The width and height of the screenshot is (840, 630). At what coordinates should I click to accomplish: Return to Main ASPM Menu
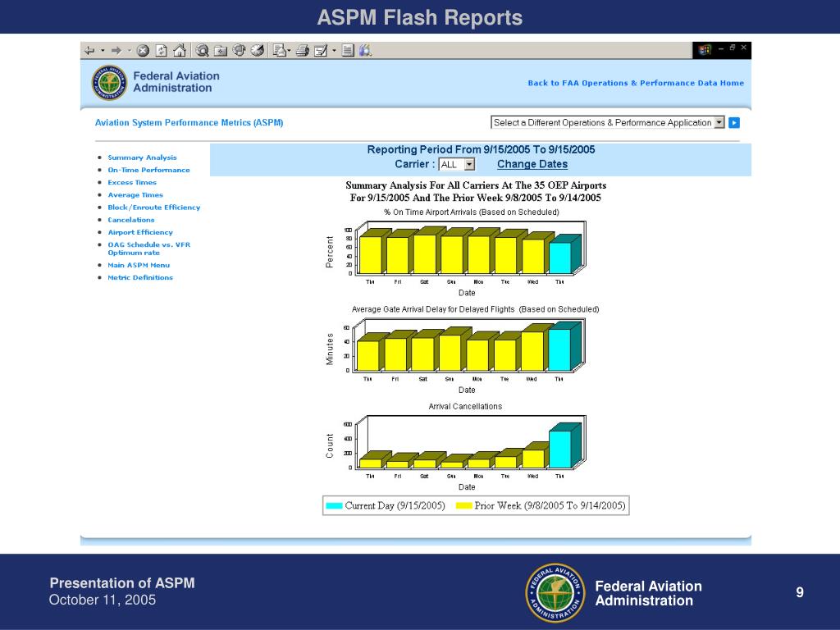pos(139,265)
